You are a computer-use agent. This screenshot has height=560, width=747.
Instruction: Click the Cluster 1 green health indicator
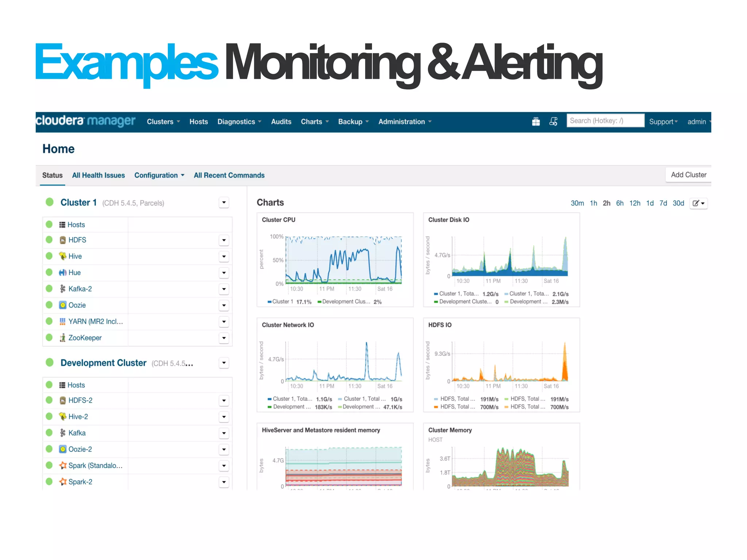tap(50, 202)
